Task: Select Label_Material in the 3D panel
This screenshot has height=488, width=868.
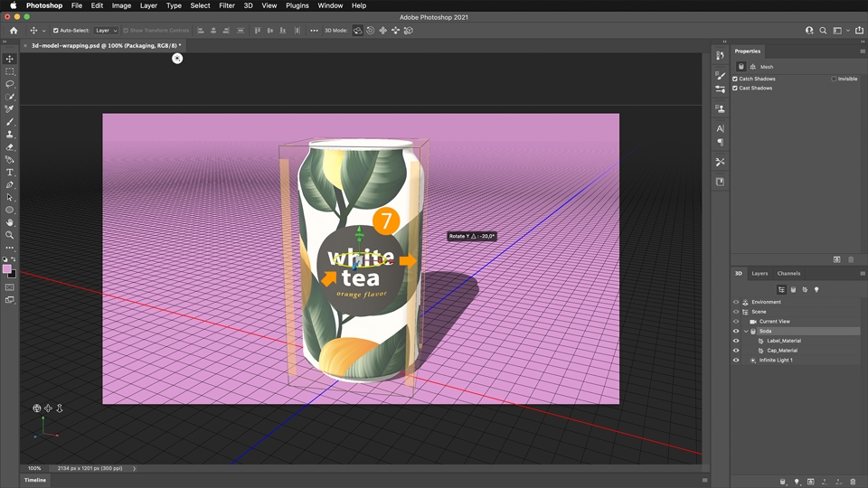Action: point(783,341)
